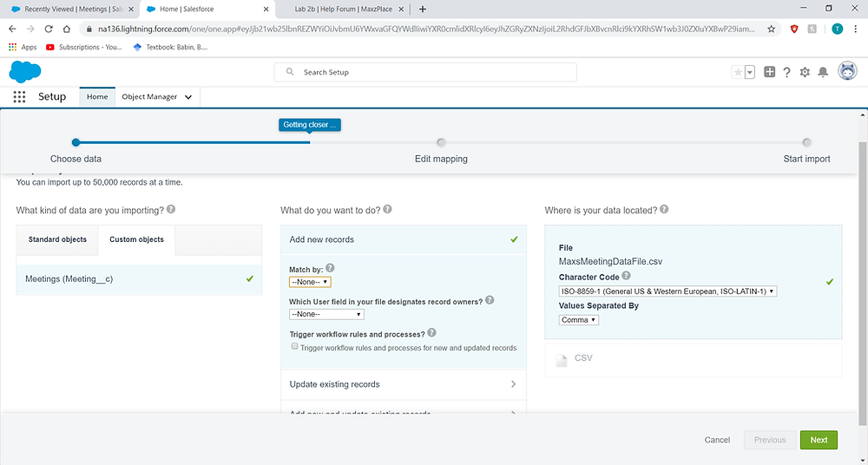Cancel the data import wizard

tap(717, 440)
